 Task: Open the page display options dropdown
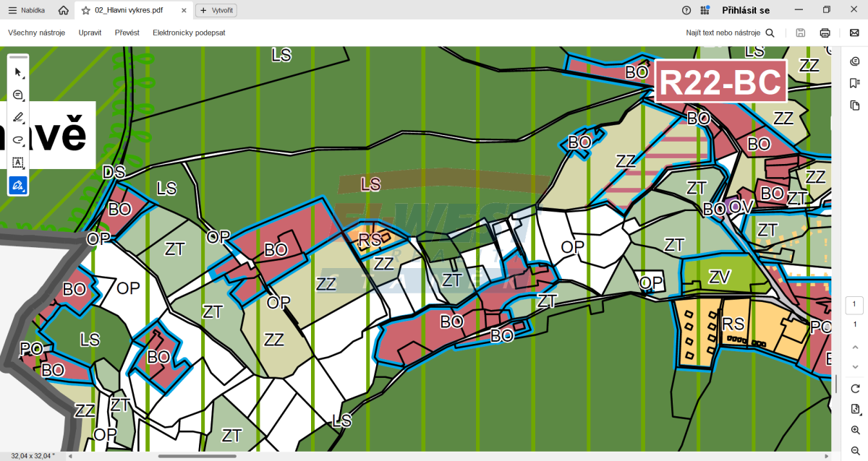pos(855,409)
